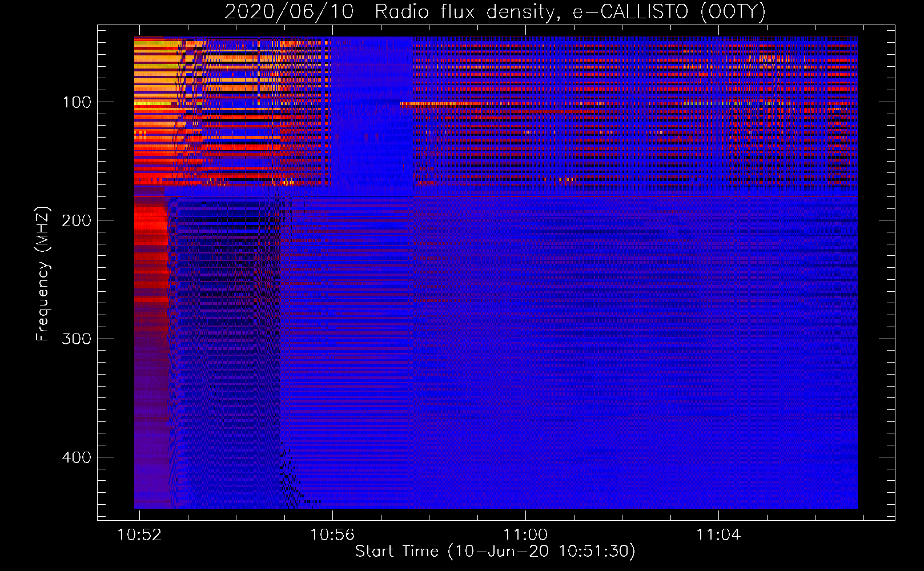Click the '11:00' time tick label
The height and width of the screenshot is (571, 924).
pyautogui.click(x=525, y=534)
